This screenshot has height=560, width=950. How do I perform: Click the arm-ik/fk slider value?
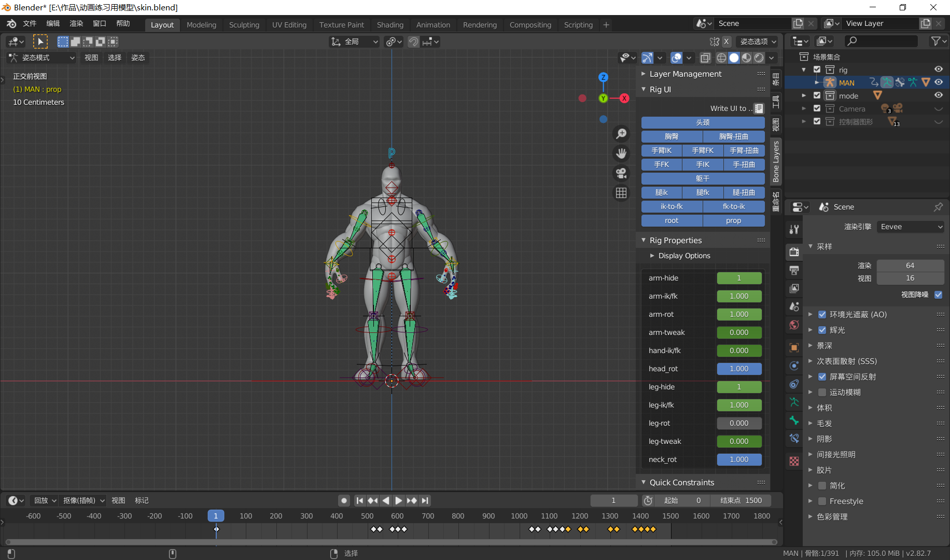coord(739,296)
